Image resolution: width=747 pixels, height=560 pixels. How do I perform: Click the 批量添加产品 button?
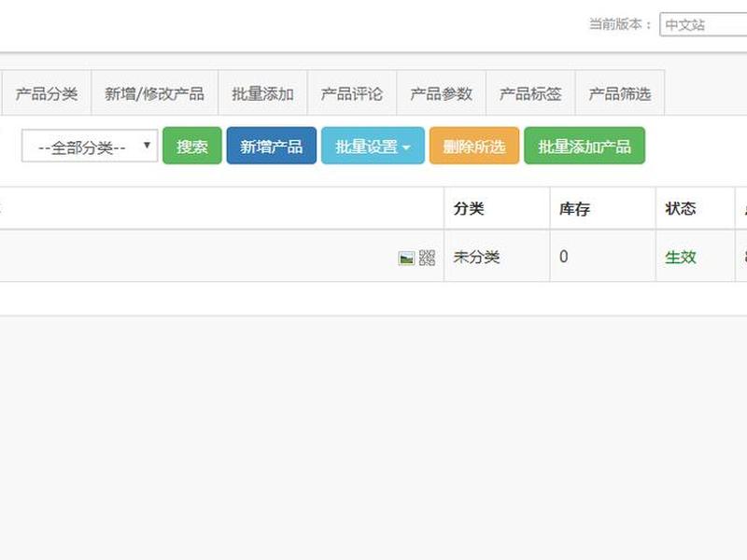585,146
